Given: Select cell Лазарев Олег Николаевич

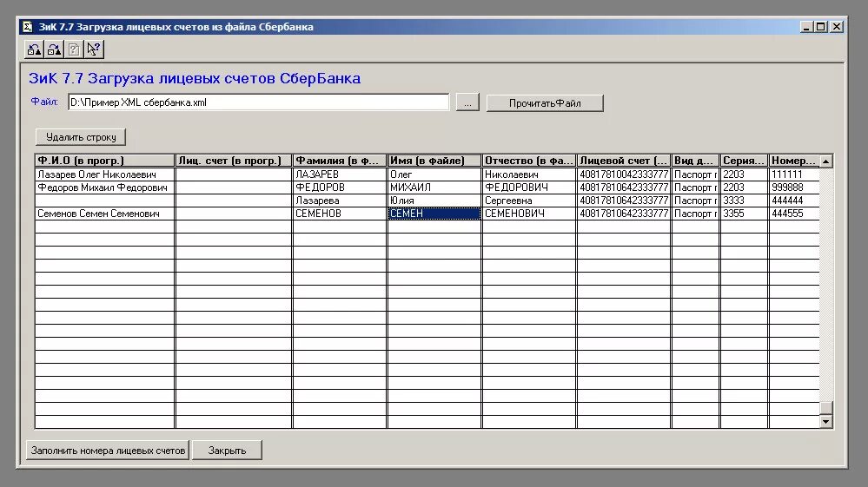Looking at the screenshot, I should [104, 174].
